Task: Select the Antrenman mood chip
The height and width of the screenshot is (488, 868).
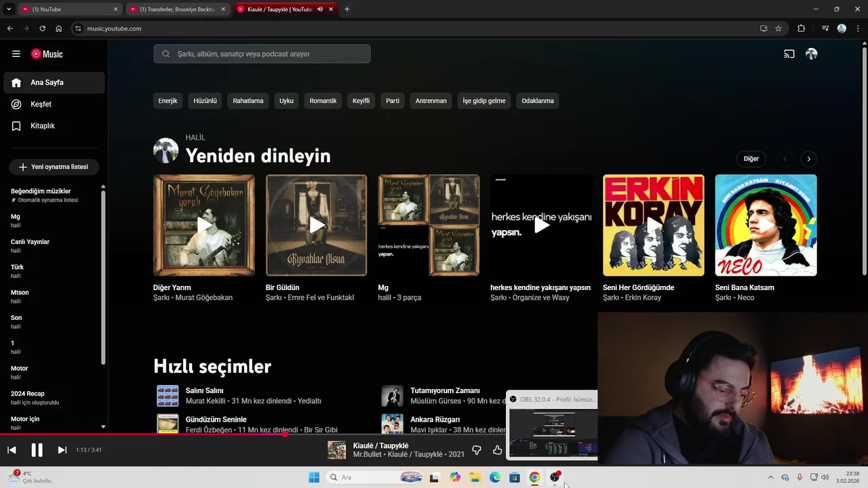Action: tap(431, 101)
